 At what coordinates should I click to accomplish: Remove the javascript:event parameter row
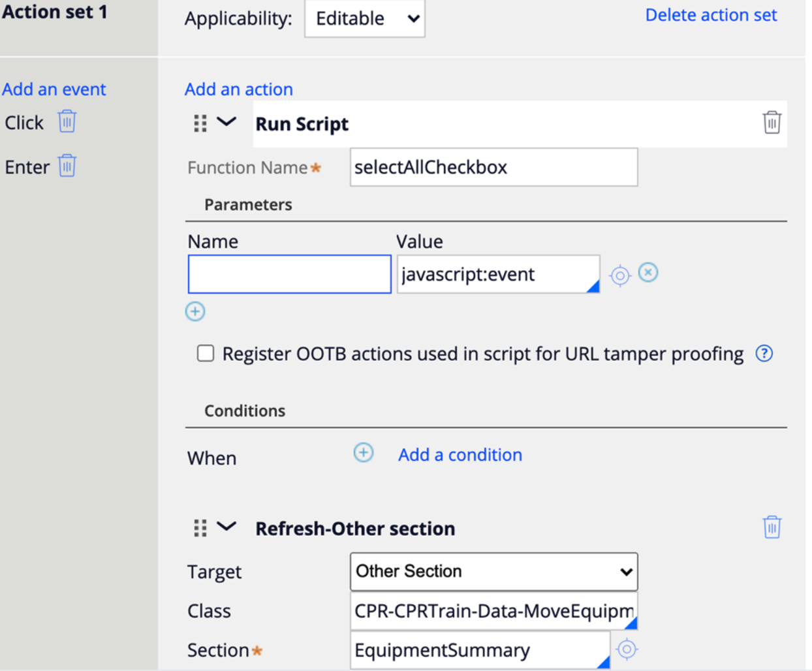[x=648, y=273]
